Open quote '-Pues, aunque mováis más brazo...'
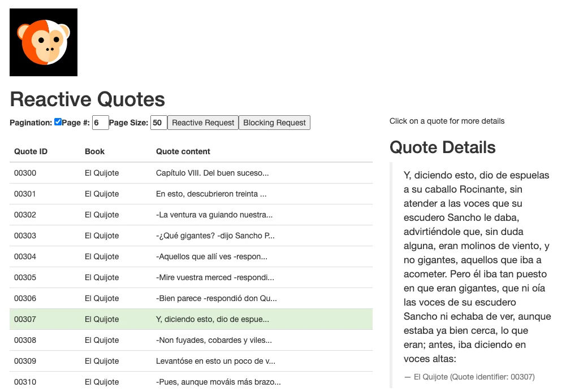 click(218, 382)
